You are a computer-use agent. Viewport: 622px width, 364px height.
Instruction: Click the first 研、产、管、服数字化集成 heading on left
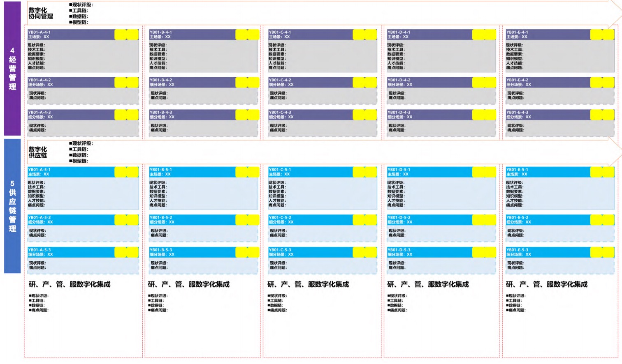[70, 284]
